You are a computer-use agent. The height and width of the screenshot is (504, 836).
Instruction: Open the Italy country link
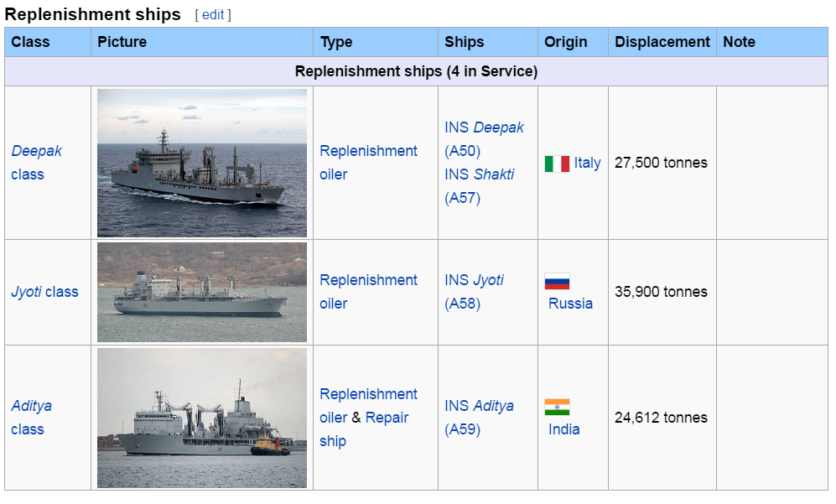(x=587, y=163)
